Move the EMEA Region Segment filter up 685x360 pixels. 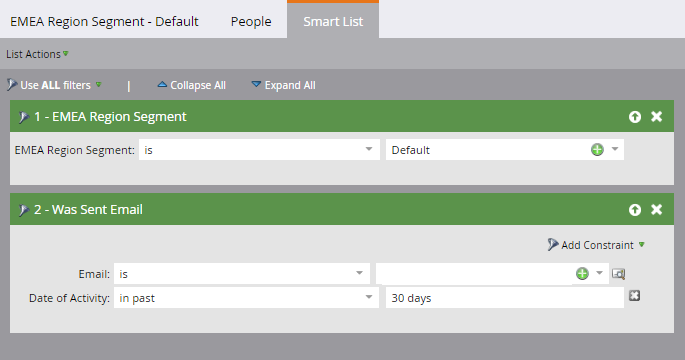635,117
